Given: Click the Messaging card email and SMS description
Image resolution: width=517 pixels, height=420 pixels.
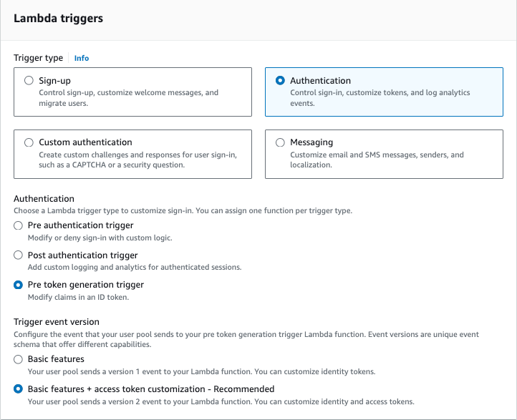Looking at the screenshot, I should (377, 160).
